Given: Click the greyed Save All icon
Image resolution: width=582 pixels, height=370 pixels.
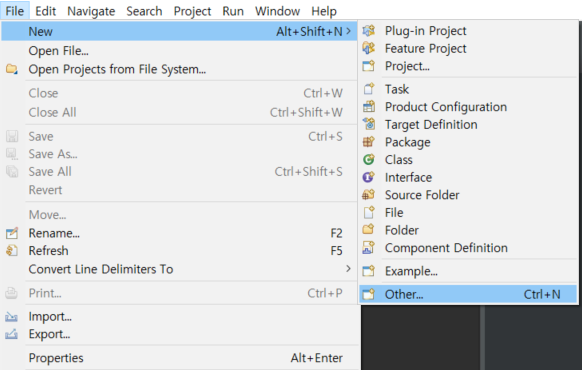Looking at the screenshot, I should tap(12, 171).
